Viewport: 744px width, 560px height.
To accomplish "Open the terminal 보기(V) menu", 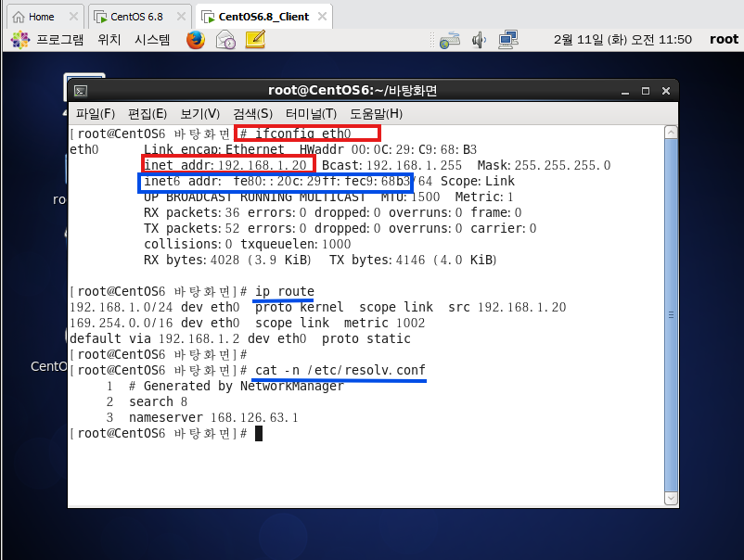I will point(199,114).
